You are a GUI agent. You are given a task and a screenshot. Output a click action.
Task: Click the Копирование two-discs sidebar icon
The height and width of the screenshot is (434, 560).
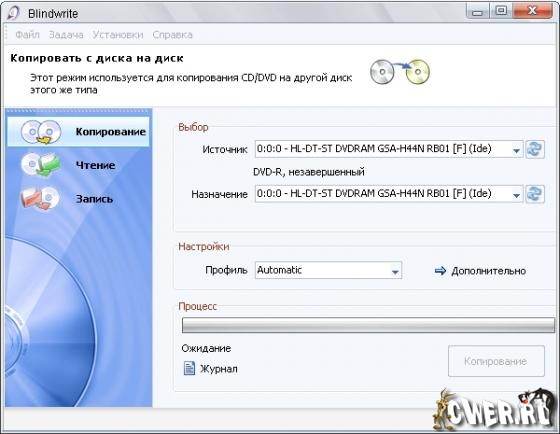click(x=41, y=132)
